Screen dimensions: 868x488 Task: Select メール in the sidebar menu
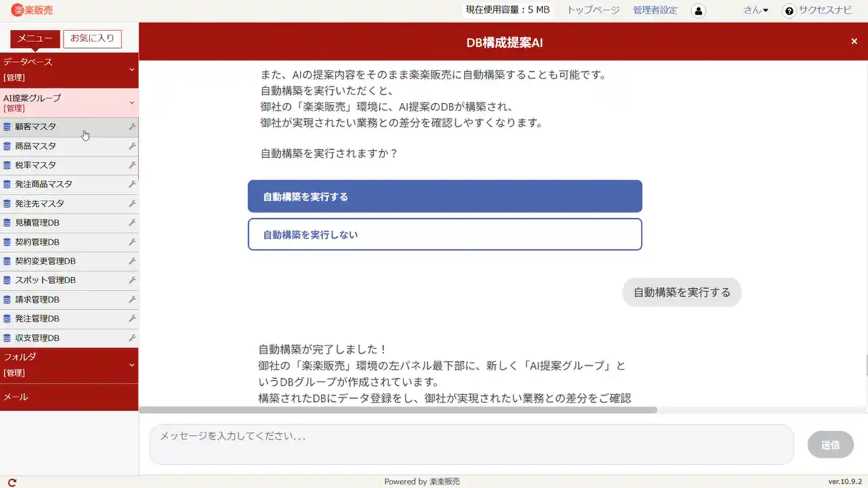pos(16,396)
